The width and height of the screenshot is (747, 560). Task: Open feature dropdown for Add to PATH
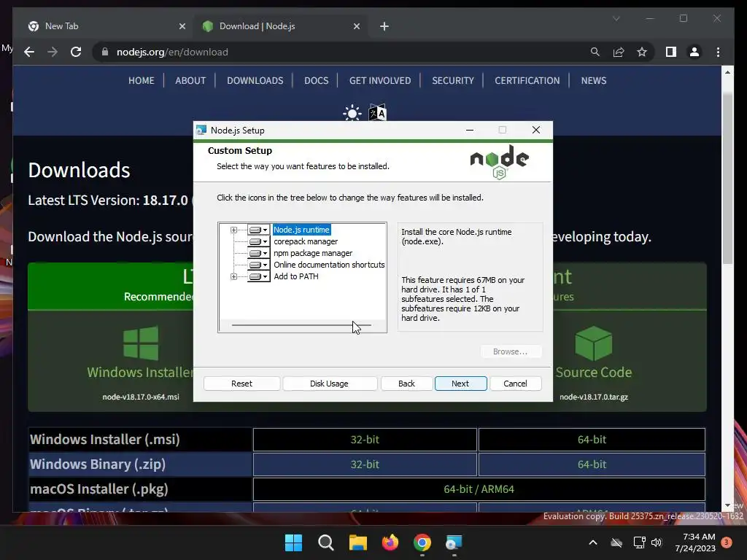[259, 276]
